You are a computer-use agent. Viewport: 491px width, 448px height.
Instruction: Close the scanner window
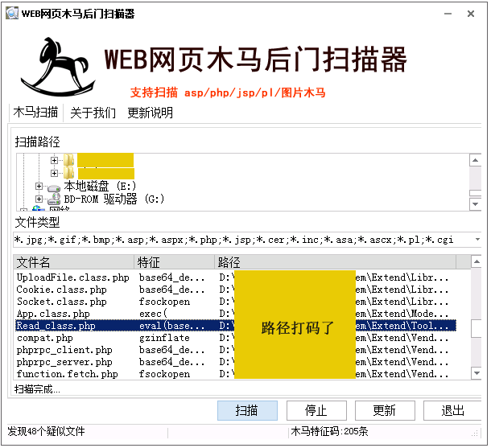[471, 14]
